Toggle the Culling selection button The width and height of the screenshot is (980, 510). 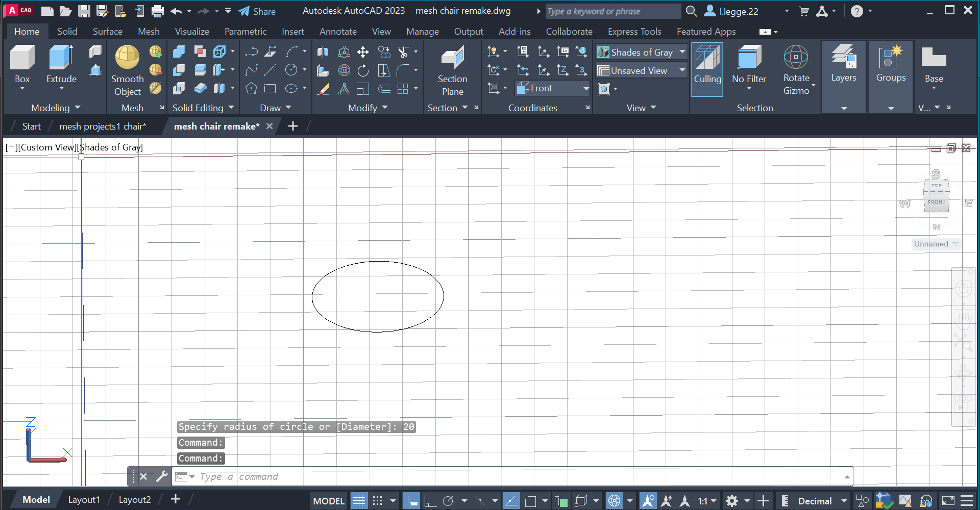pos(707,69)
